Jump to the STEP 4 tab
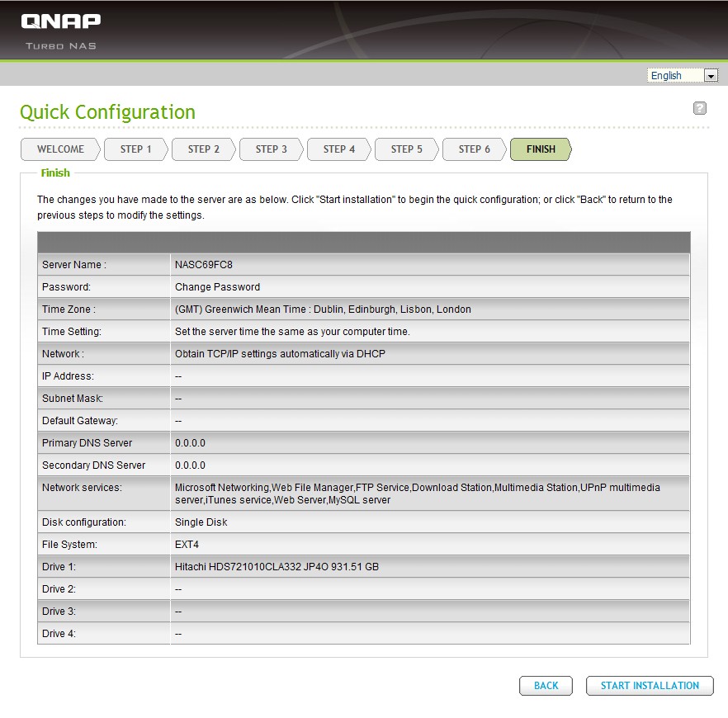728x718 pixels. pyautogui.click(x=339, y=149)
